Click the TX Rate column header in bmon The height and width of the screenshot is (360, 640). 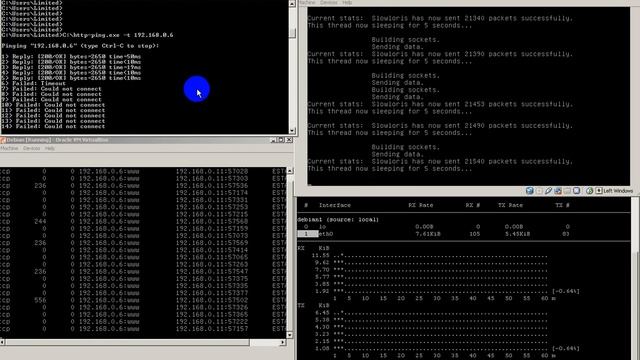click(x=510, y=205)
